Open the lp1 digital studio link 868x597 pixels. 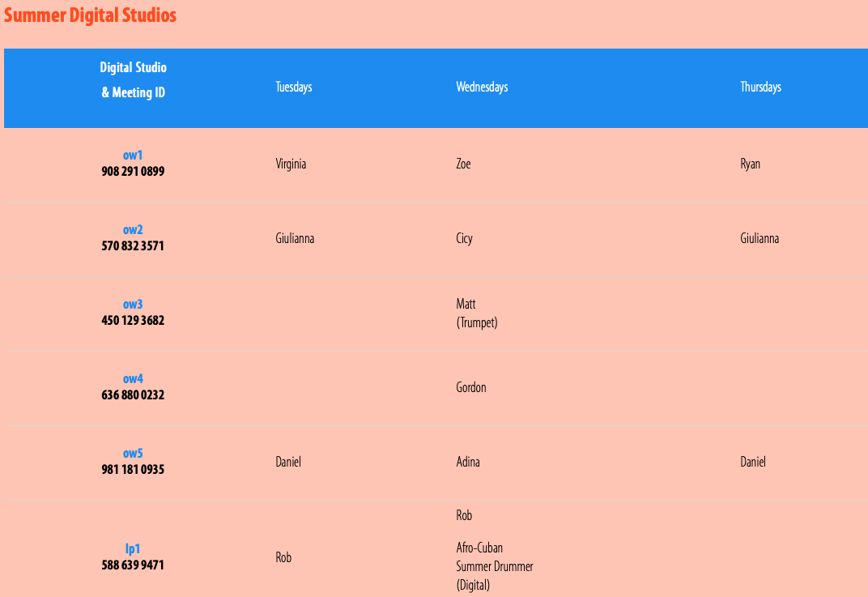(x=133, y=549)
